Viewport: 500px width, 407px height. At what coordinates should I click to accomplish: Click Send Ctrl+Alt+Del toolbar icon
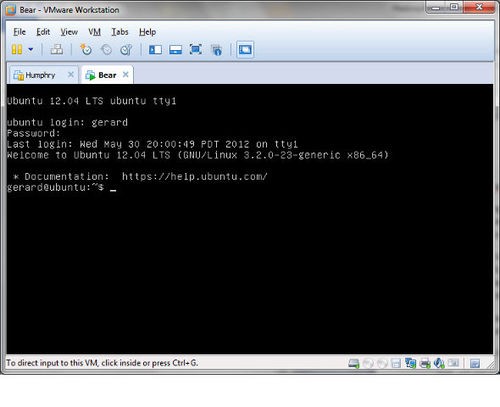pos(57,50)
